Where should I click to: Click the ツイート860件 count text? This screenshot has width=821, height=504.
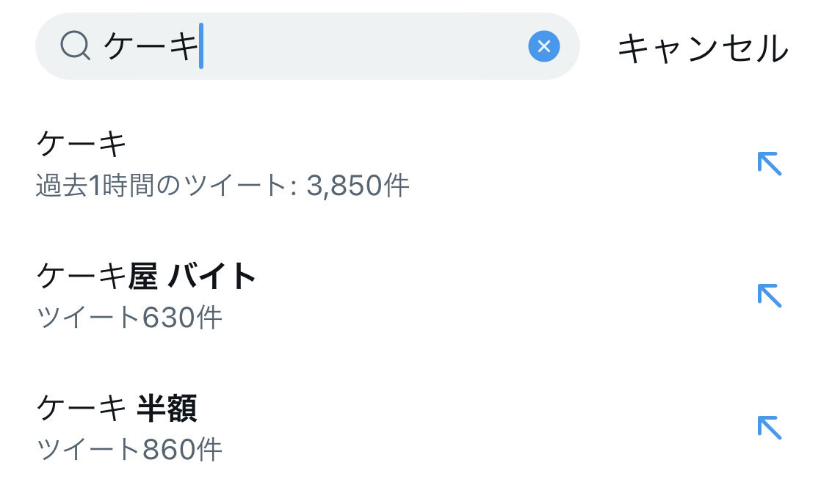129,449
